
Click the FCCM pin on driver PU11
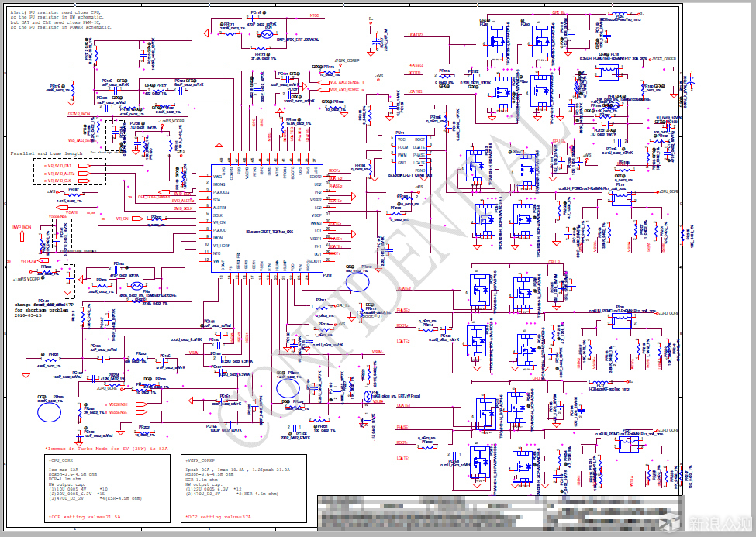click(x=402, y=147)
